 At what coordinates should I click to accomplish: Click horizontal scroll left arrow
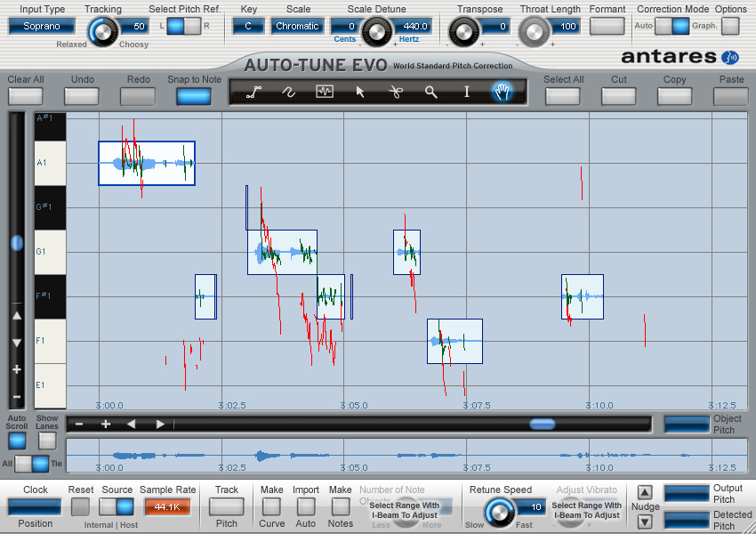click(132, 424)
